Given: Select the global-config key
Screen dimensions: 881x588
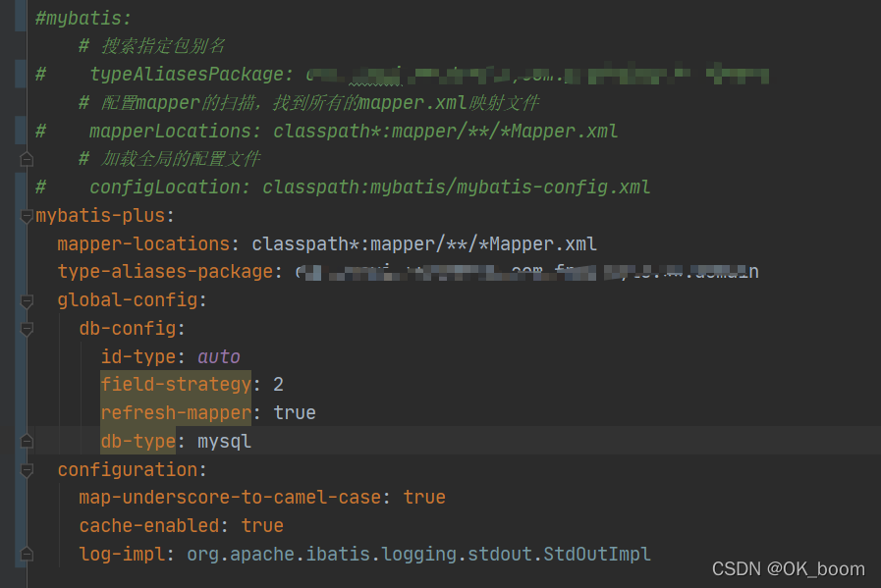Looking at the screenshot, I should [x=126, y=299].
